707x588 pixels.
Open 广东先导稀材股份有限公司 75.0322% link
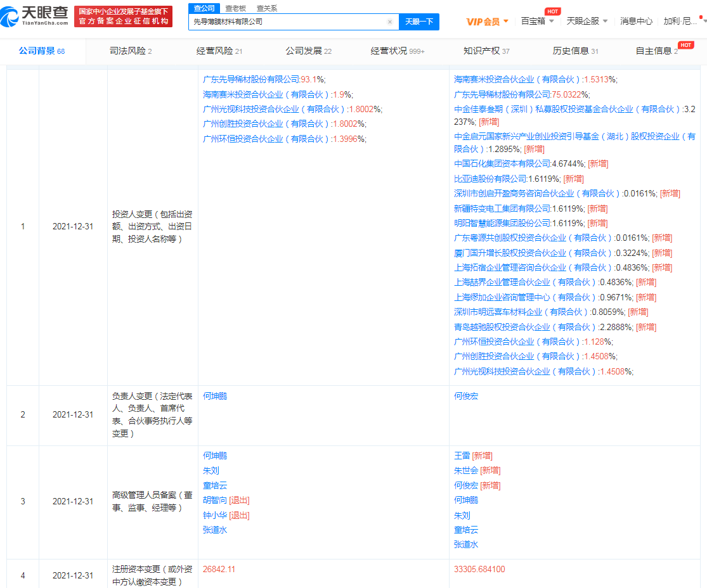click(x=502, y=94)
